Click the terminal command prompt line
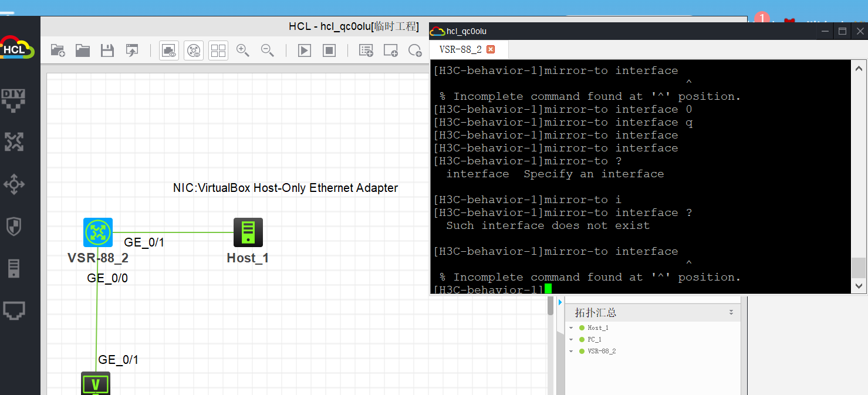 493,289
